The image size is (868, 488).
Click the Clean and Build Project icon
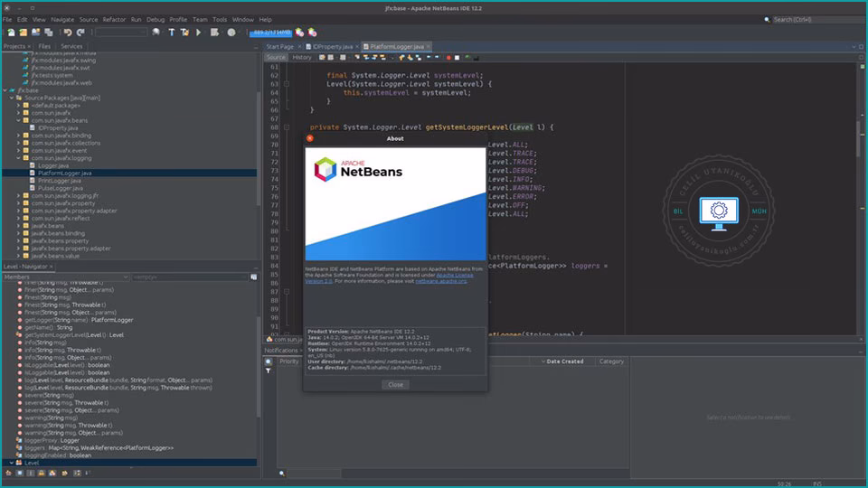(184, 33)
